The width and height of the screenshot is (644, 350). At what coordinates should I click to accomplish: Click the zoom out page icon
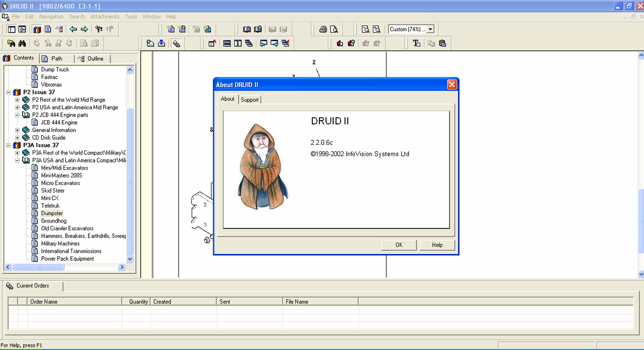click(x=366, y=29)
